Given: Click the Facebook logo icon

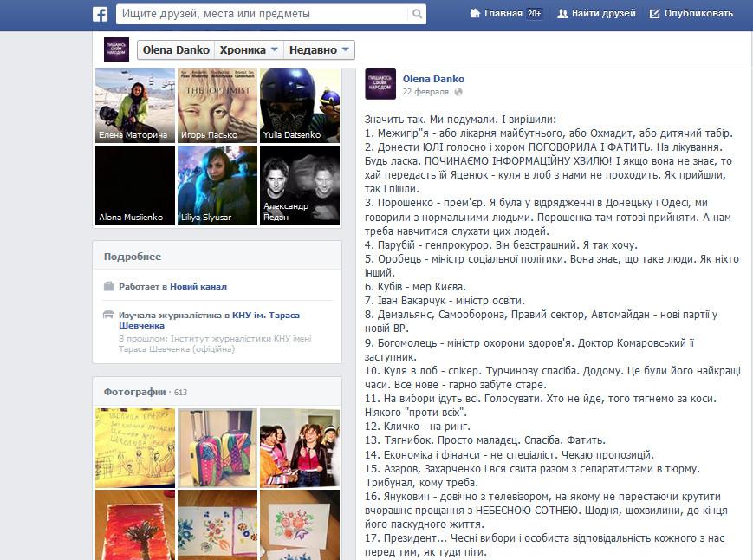Looking at the screenshot, I should (x=100, y=14).
